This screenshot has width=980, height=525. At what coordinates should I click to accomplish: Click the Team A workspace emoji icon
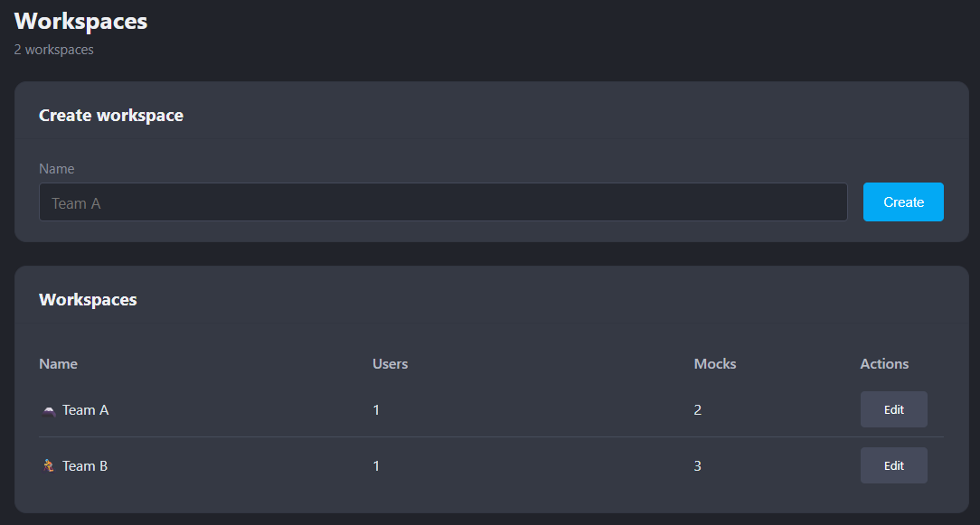click(x=49, y=410)
